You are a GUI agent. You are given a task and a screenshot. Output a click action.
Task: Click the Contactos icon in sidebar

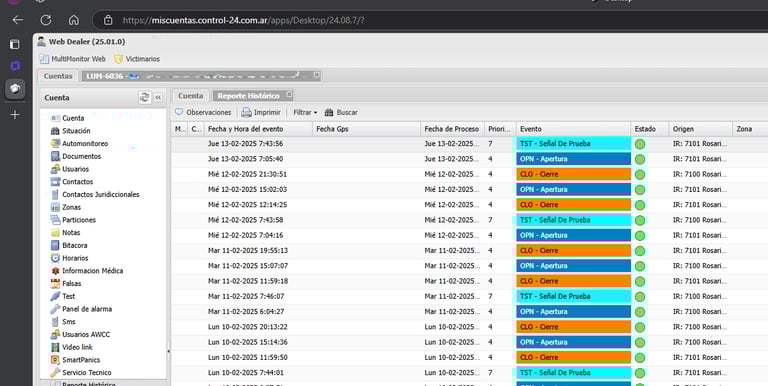click(x=55, y=182)
